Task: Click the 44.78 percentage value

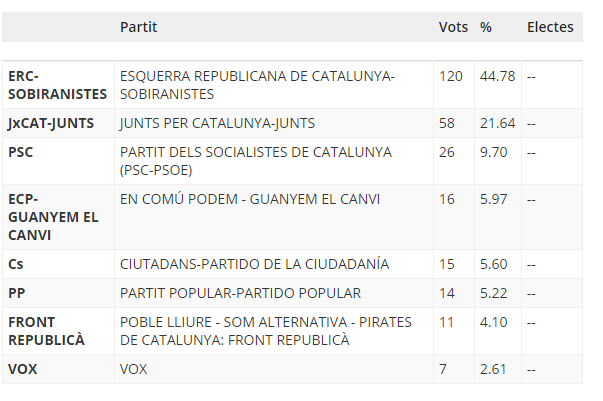Action: point(497,77)
